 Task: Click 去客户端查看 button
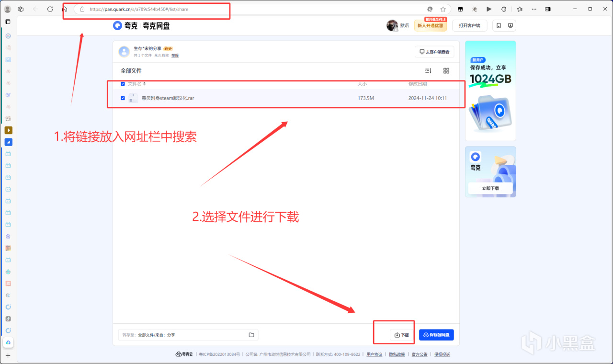point(434,52)
